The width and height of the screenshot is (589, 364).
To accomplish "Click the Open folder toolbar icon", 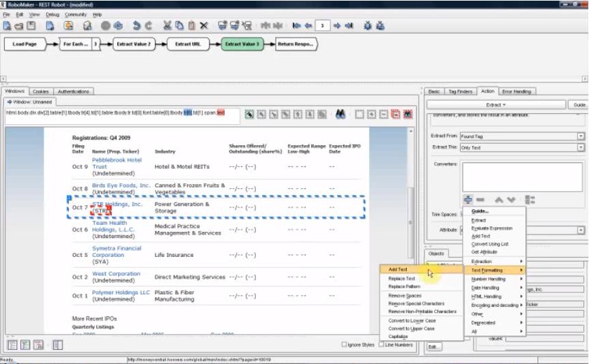I will (x=19, y=26).
